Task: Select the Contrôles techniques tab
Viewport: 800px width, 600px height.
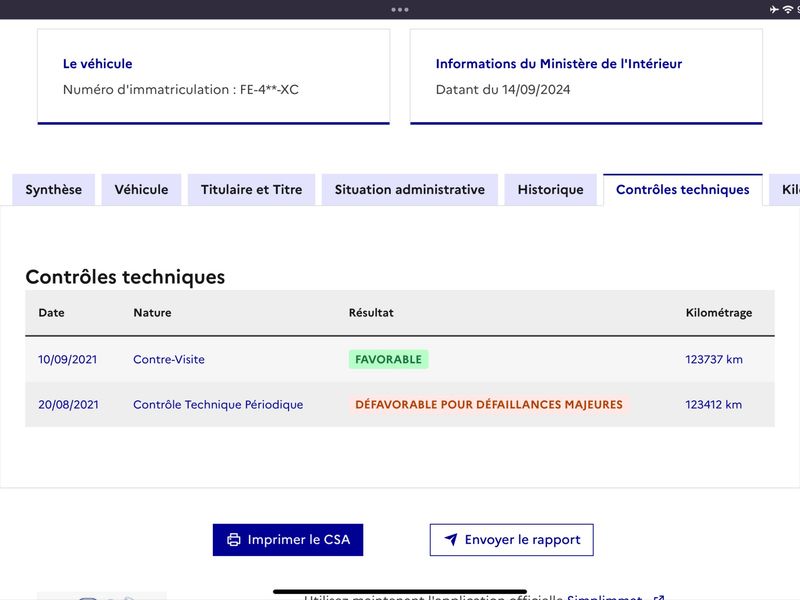Action: point(683,190)
